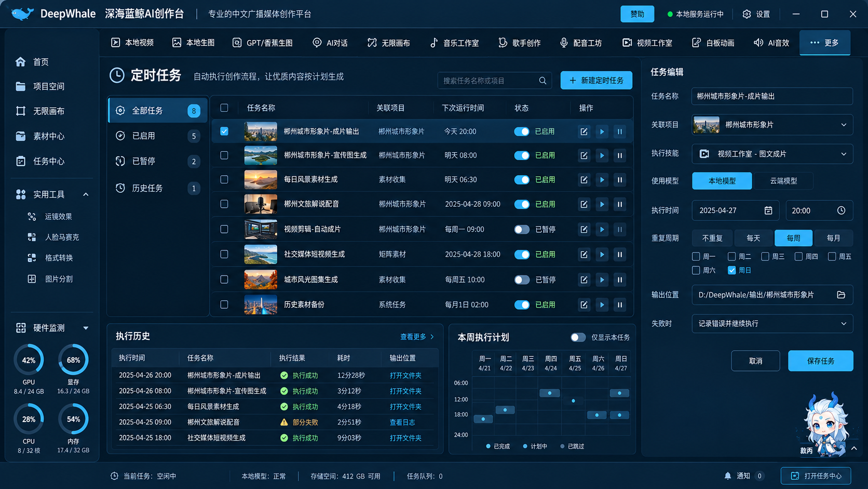Open the 关联项目 dropdown

click(772, 125)
